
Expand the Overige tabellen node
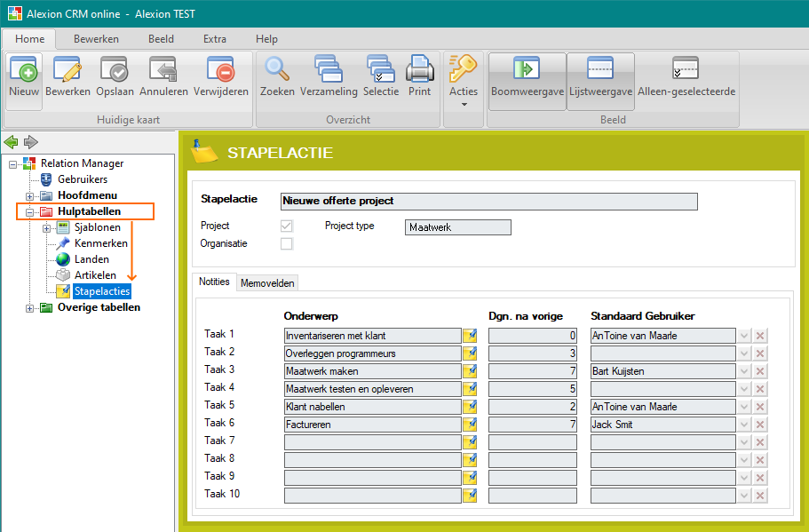30,308
